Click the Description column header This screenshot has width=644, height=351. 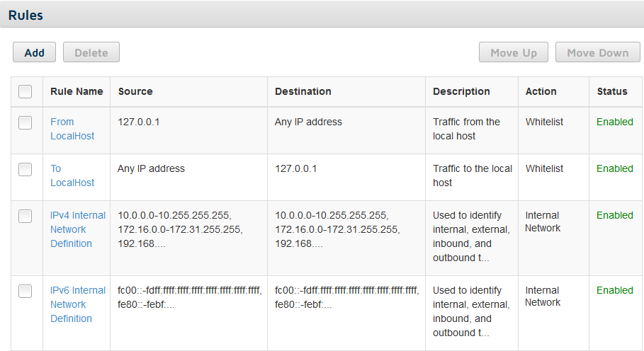coord(461,91)
